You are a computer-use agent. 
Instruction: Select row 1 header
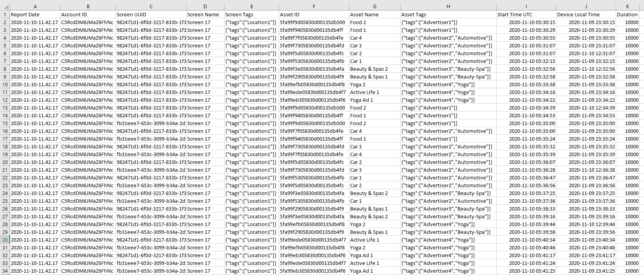[x=5, y=14]
